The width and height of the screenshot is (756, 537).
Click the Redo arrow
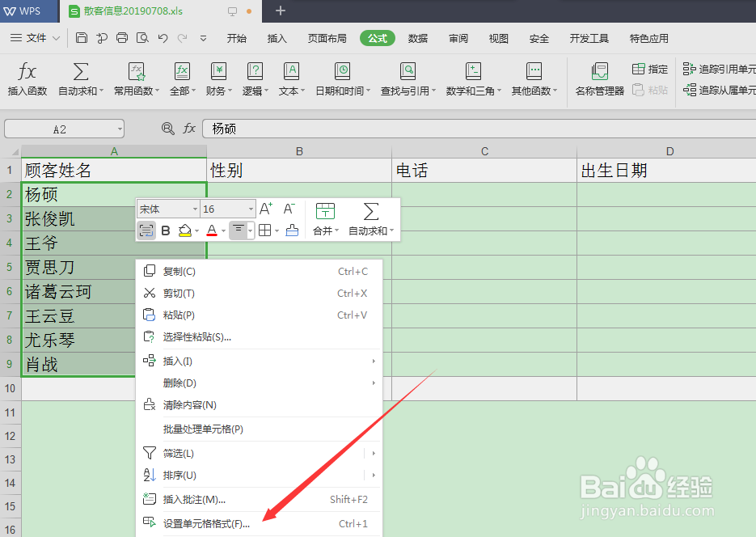(182, 38)
